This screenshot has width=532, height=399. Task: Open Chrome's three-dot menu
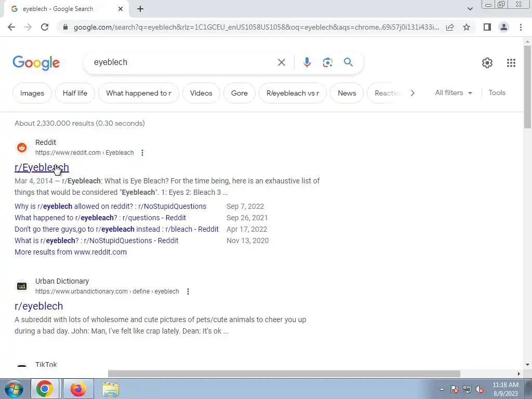(521, 27)
